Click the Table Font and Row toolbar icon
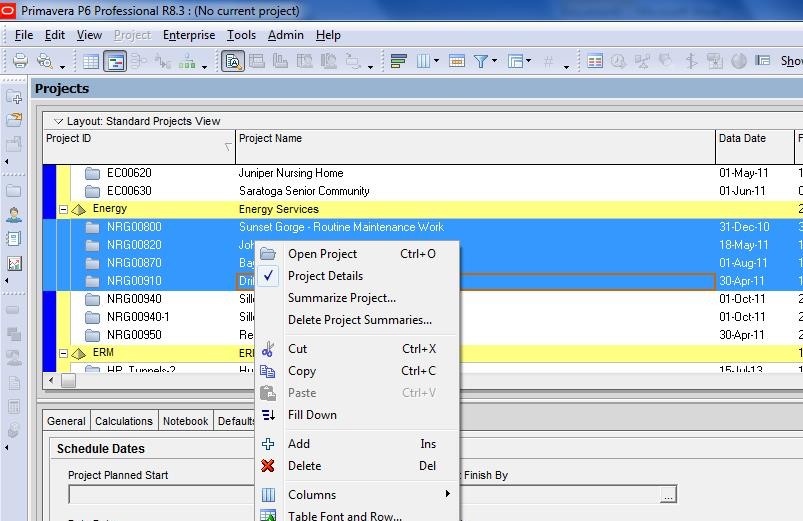Image resolution: width=803 pixels, height=521 pixels. click(457, 61)
